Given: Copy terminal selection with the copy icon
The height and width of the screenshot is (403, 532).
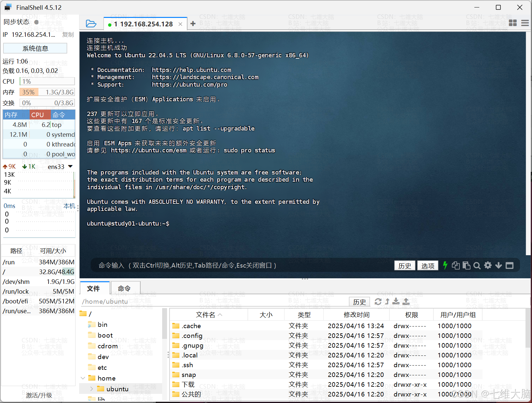Looking at the screenshot, I should click(456, 265).
